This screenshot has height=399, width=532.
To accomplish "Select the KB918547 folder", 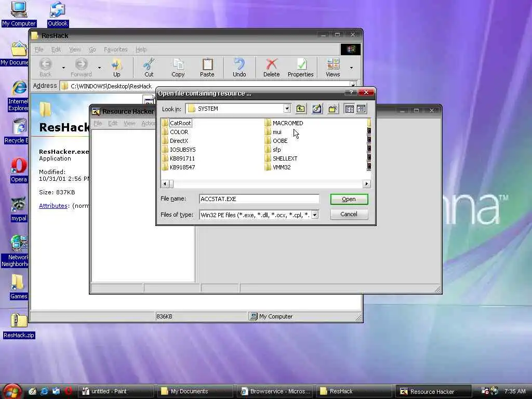I will click(179, 167).
